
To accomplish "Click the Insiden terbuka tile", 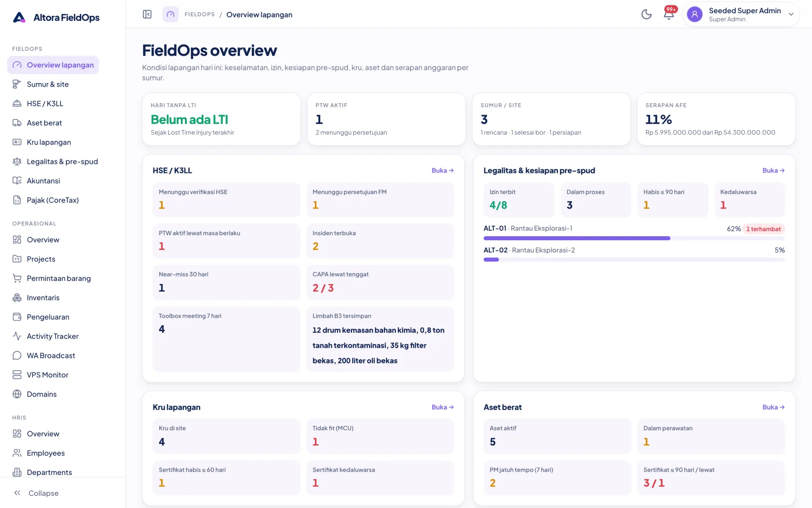I will coord(380,241).
